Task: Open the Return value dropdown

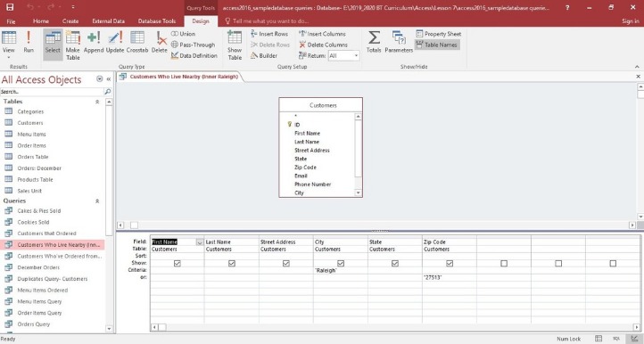Action: click(356, 56)
